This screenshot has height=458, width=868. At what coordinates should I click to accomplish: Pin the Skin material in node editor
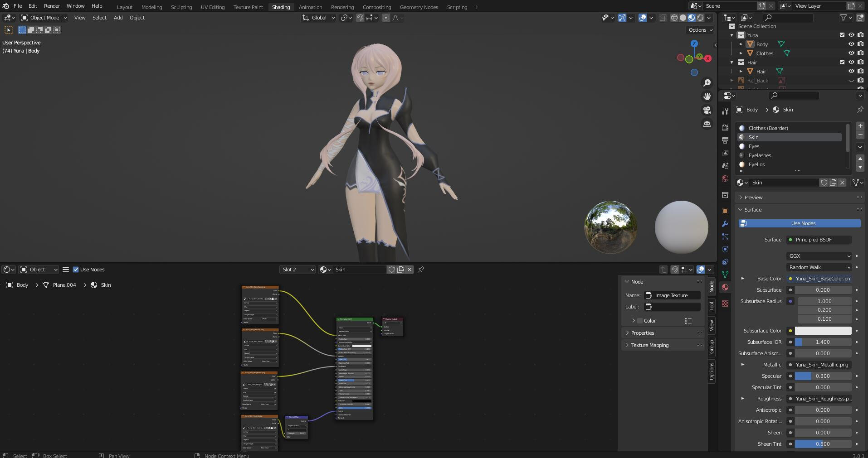point(421,270)
